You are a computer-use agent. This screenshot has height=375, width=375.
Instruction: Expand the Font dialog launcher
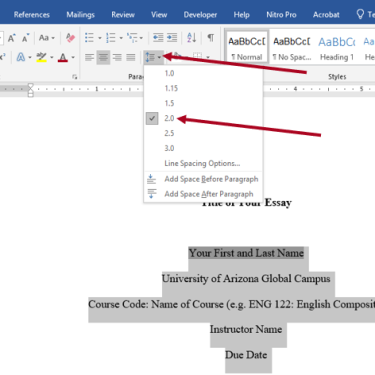[74, 77]
